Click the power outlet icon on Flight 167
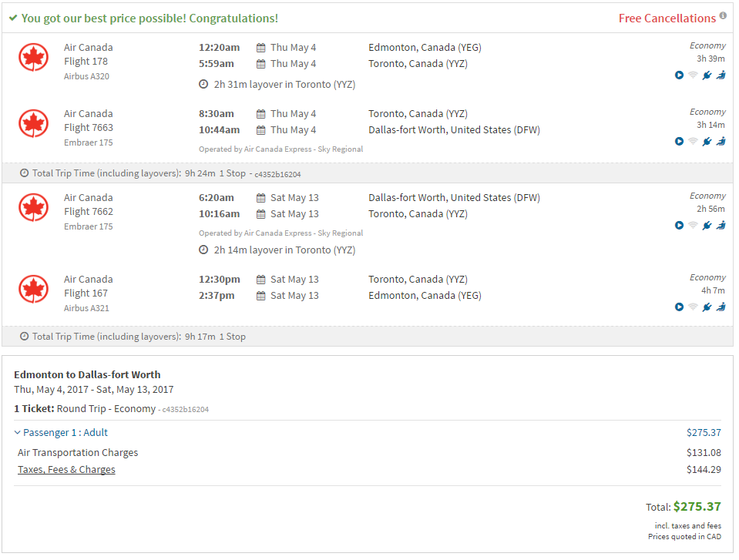 point(707,307)
